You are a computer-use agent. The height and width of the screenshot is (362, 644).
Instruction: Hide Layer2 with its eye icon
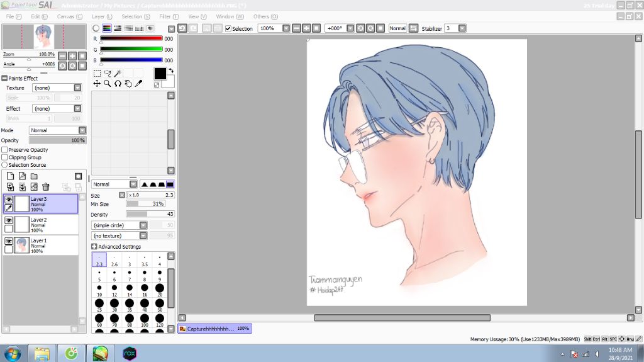[9, 220]
